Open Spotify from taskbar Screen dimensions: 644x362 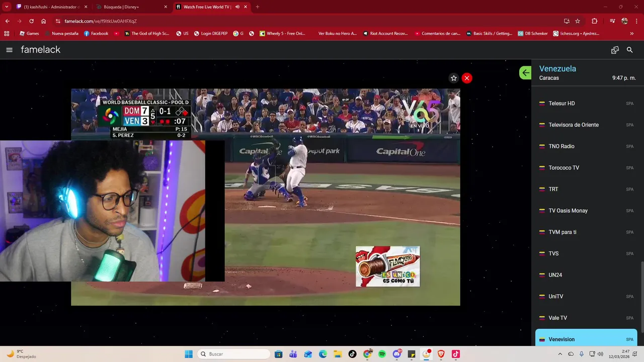[x=382, y=354]
